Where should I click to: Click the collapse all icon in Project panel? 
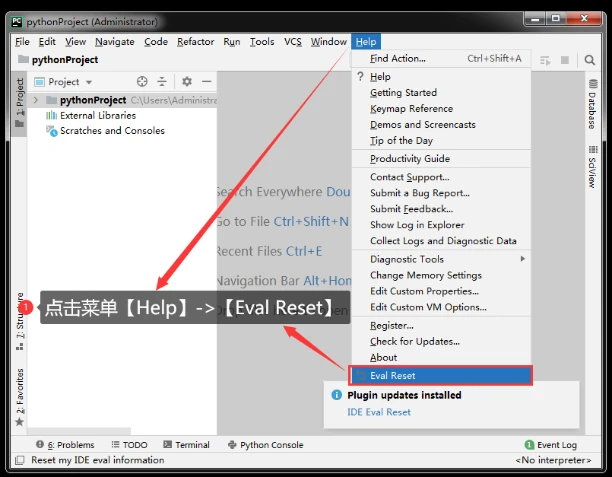tap(162, 82)
